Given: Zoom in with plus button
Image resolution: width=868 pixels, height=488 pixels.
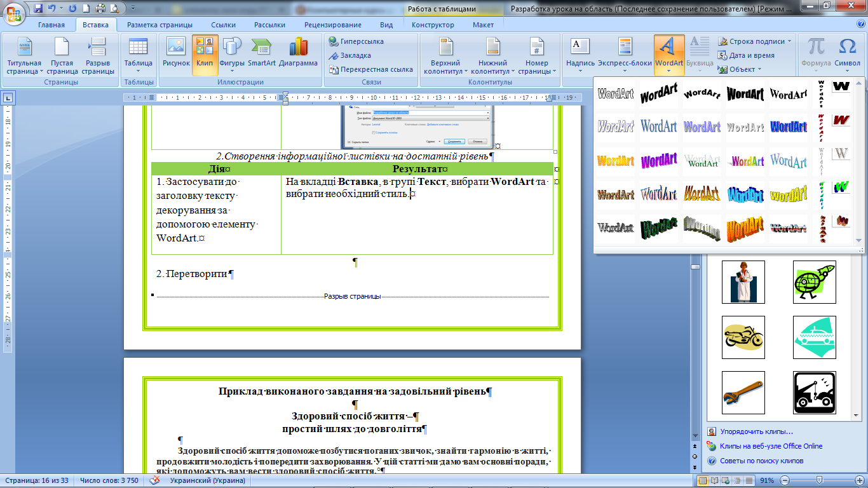Looking at the screenshot, I should (858, 480).
